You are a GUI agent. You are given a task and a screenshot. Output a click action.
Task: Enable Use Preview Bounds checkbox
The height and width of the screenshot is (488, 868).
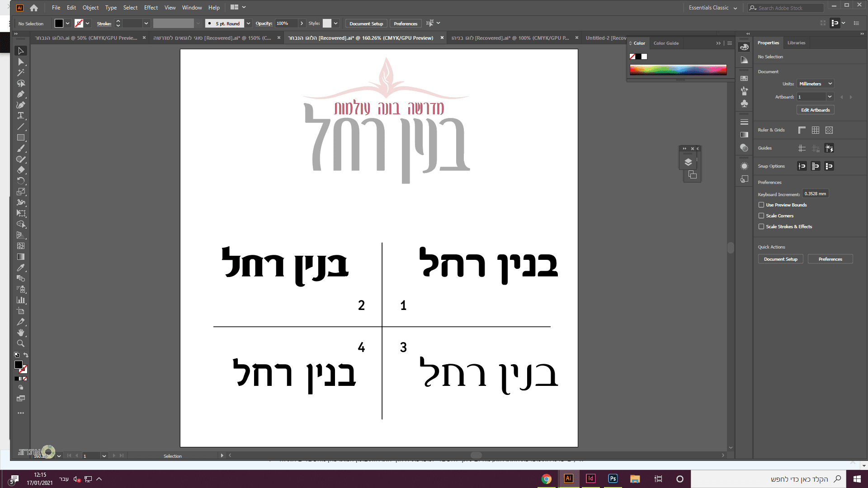(x=761, y=205)
